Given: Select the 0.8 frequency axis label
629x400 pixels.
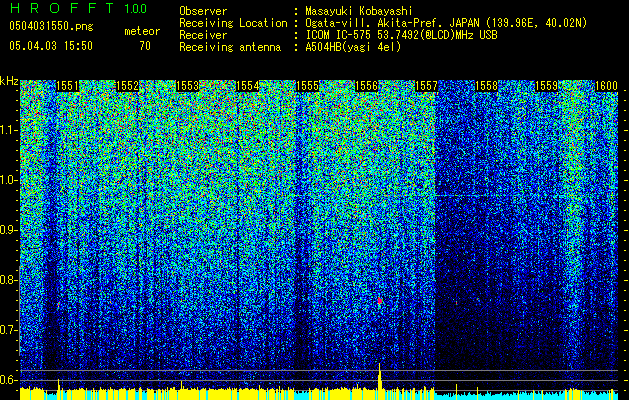Looking at the screenshot, I should pos(9,280).
